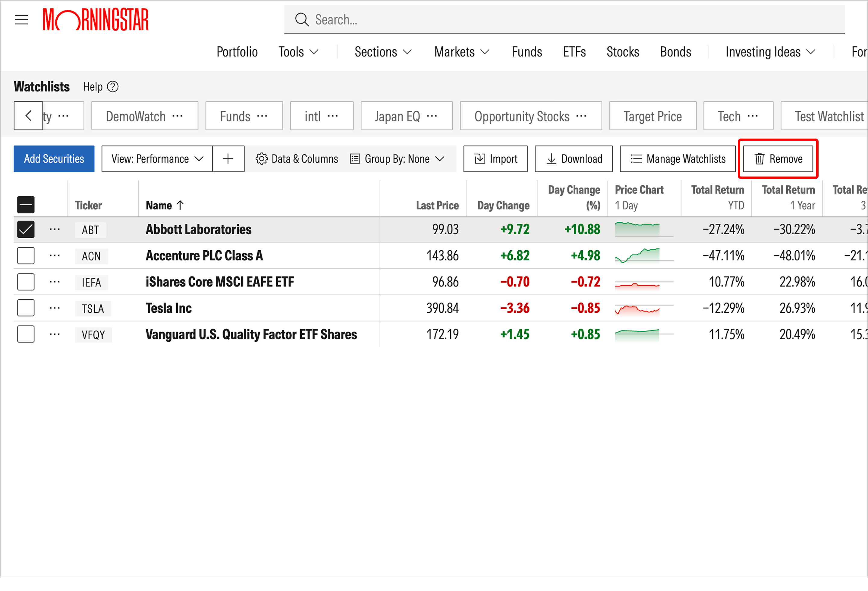Check the Vanguard U.S. Quality Factor checkbox

(x=26, y=335)
